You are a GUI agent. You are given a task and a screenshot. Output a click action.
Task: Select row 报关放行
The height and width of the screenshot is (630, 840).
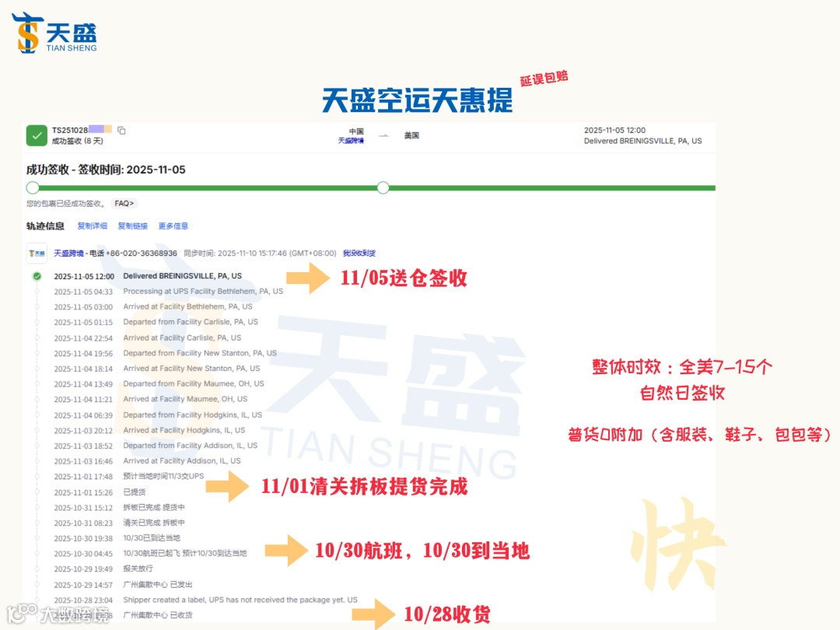[103, 569]
